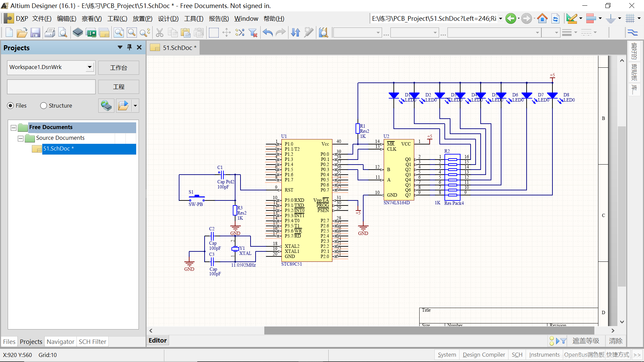The image size is (644, 362).
Task: Create a new document with the blank page icon
Action: [9, 33]
